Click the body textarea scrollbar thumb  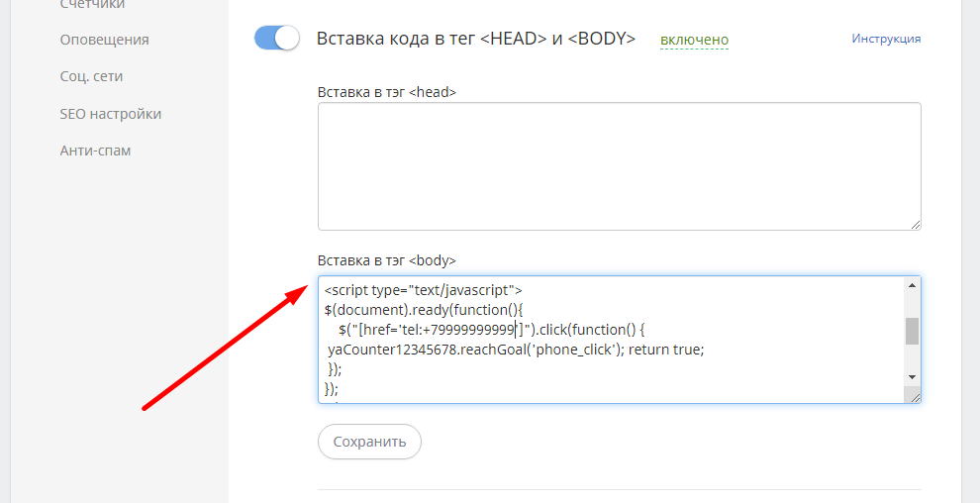912,330
